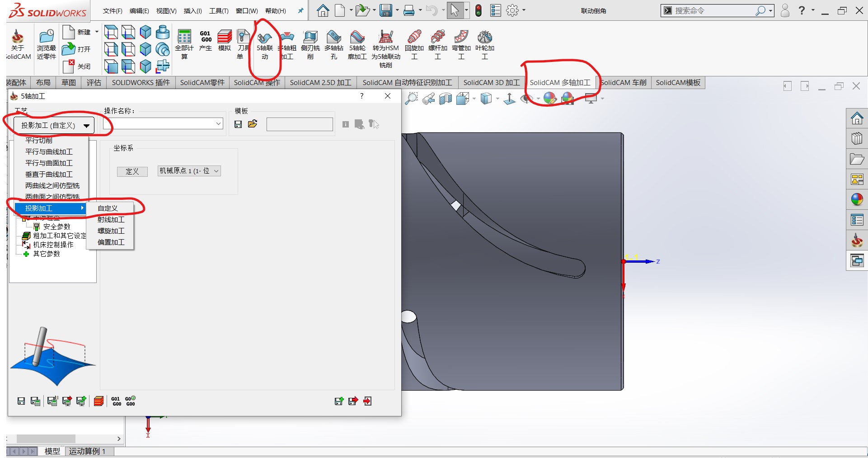Open the 5轴轮廓加工 contour tool
This screenshot has height=458, width=868.
(x=357, y=45)
